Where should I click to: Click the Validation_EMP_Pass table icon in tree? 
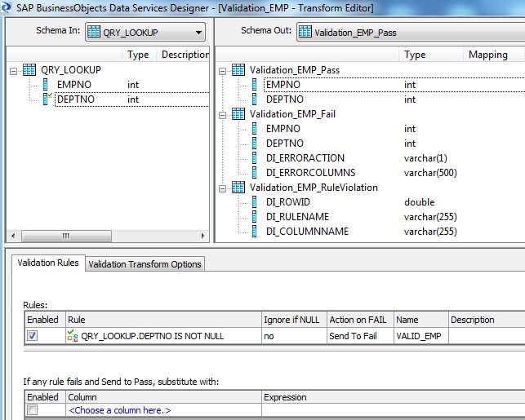click(238, 70)
